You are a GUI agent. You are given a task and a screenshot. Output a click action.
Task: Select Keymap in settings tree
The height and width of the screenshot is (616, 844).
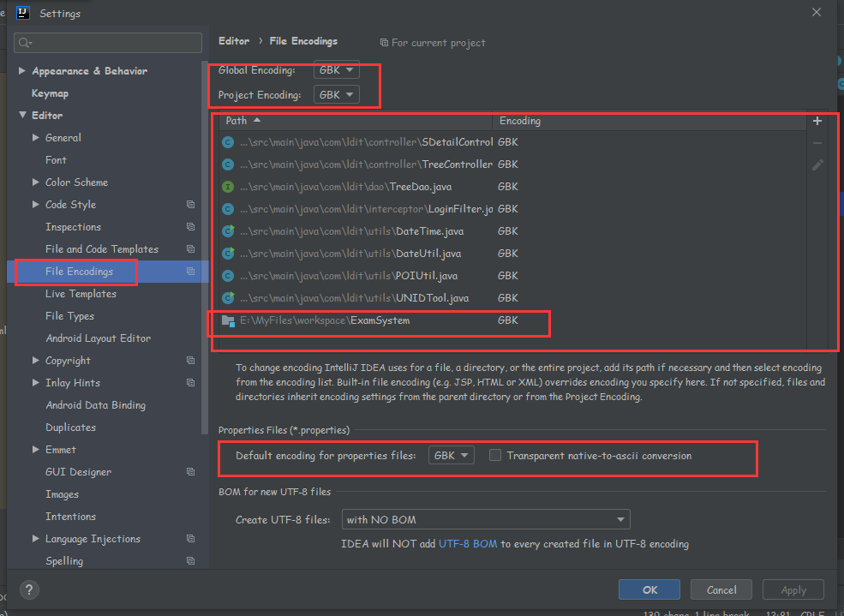click(50, 93)
